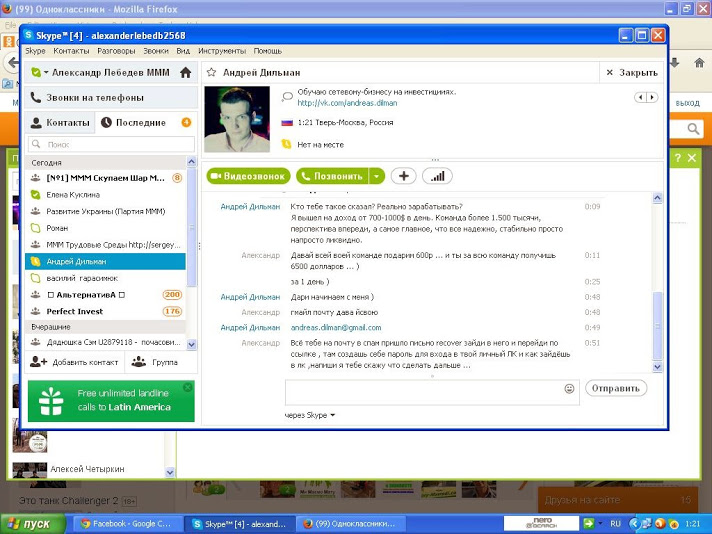This screenshot has width=712, height=534.
Task: Open Развитие Украины (Партия МММ) chat
Action: (105, 211)
